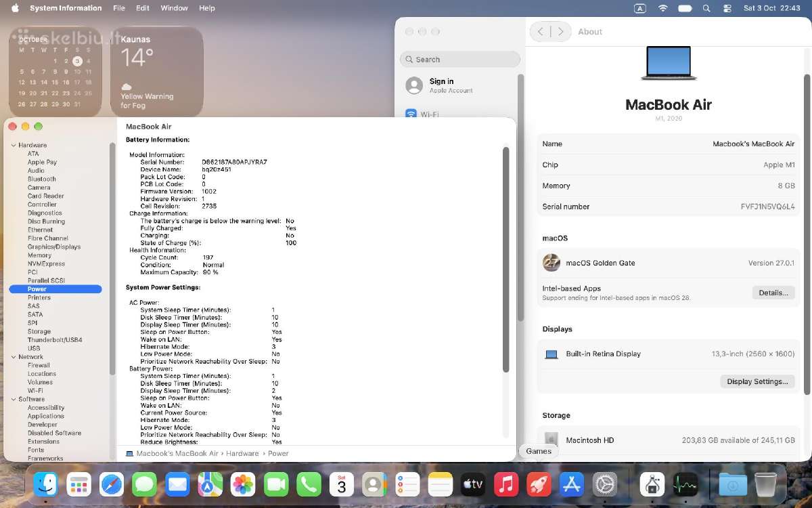This screenshot has width=812, height=508.
Task: Go forward in System Settings About pane
Action: tap(560, 32)
